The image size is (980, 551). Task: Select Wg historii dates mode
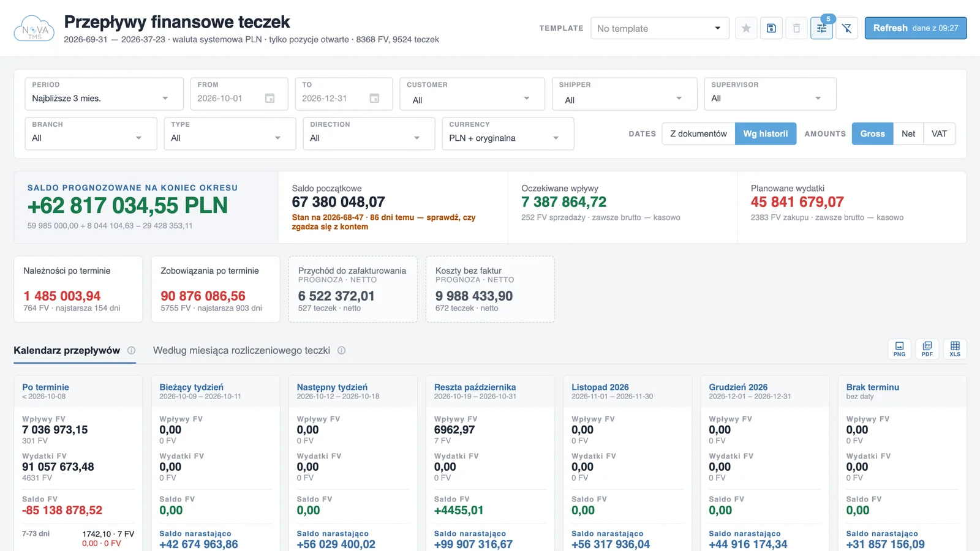[766, 133]
